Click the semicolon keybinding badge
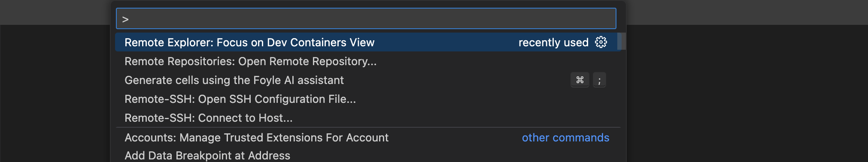Image resolution: width=868 pixels, height=162 pixels. 599,80
